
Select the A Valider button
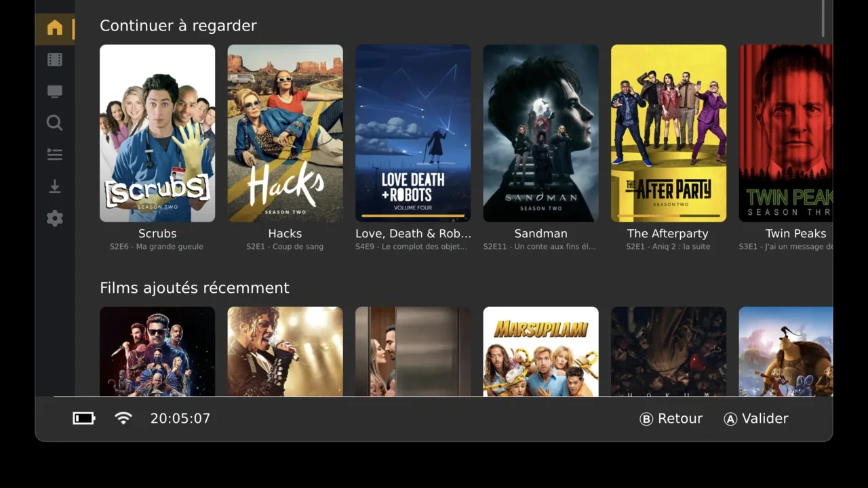point(756,419)
